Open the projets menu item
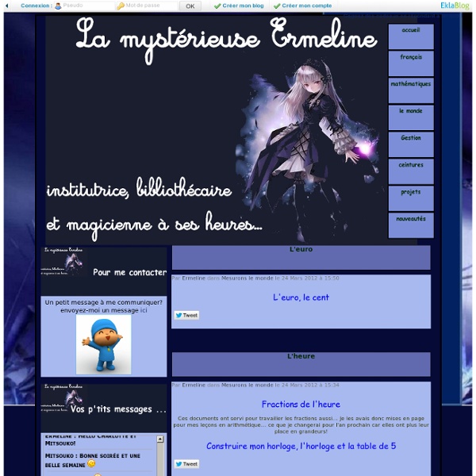 411,198
